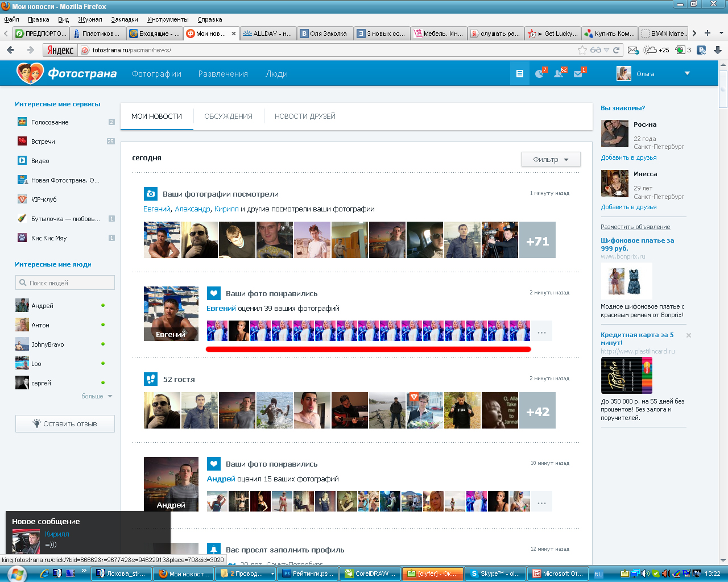The image size is (728, 582).
Task: Open the Firefox downloads arrow icon
Action: [x=718, y=50]
